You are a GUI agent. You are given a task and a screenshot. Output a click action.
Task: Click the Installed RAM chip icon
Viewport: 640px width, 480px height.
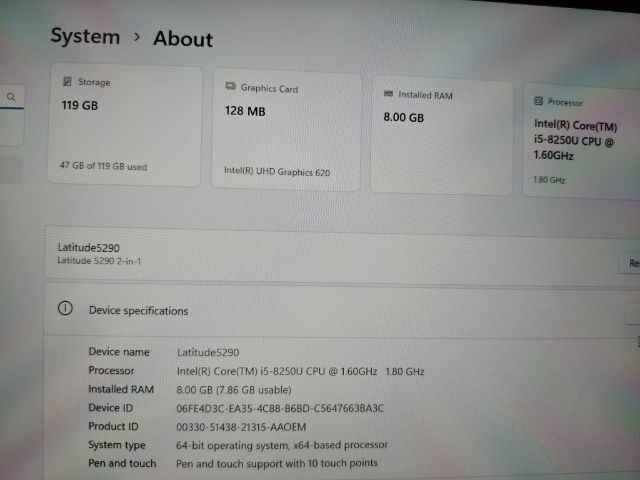coord(388,94)
